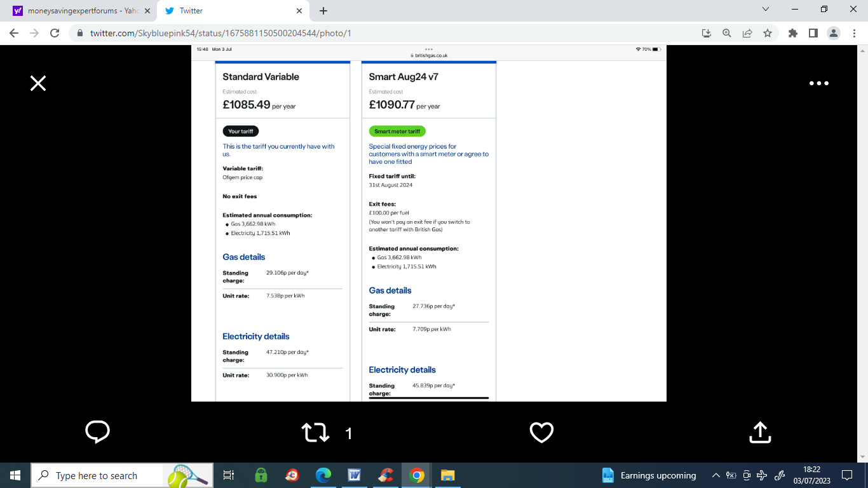Share the tweet via upload icon
Viewport: 868px width, 488px height.
click(x=760, y=432)
